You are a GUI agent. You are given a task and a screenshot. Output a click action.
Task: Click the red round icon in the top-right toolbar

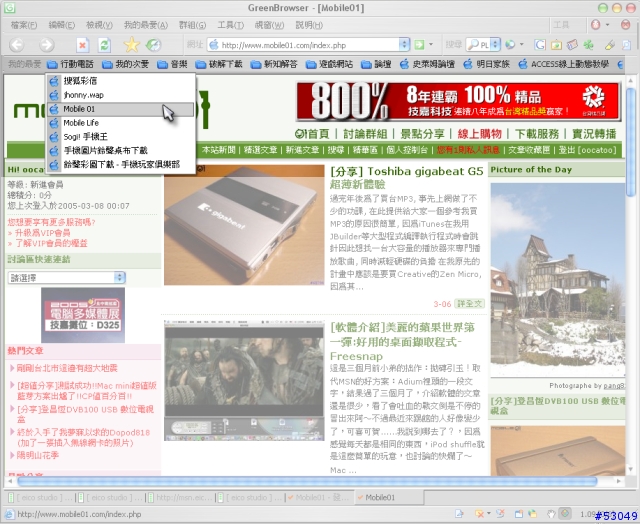click(596, 25)
